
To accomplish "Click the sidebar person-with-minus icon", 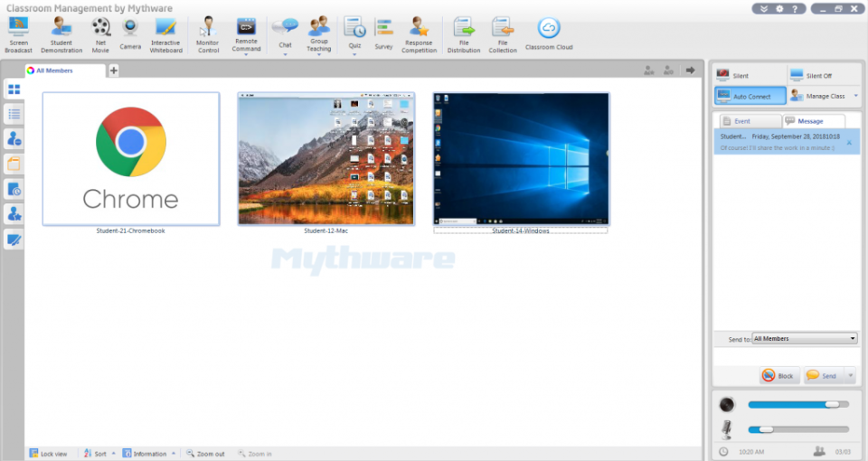I will (14, 139).
